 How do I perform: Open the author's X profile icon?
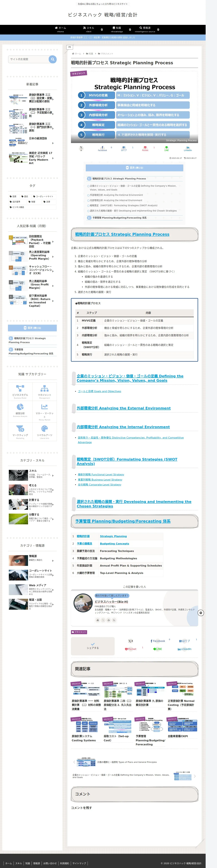tap(103, 620)
